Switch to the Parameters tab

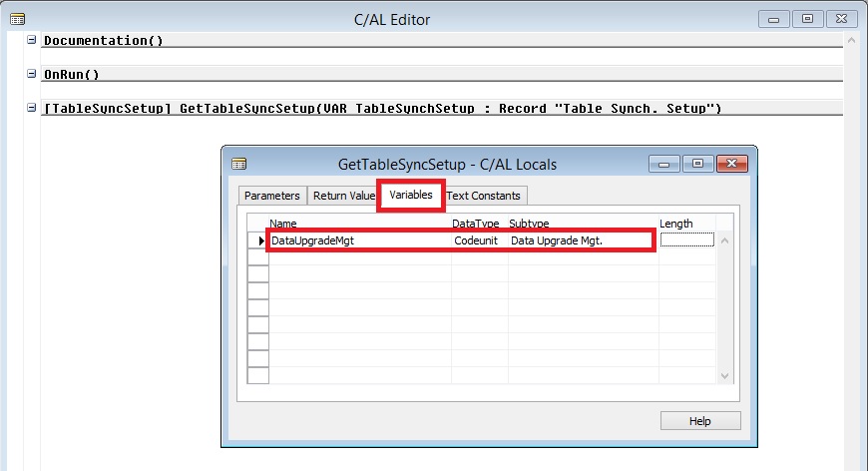pos(271,196)
